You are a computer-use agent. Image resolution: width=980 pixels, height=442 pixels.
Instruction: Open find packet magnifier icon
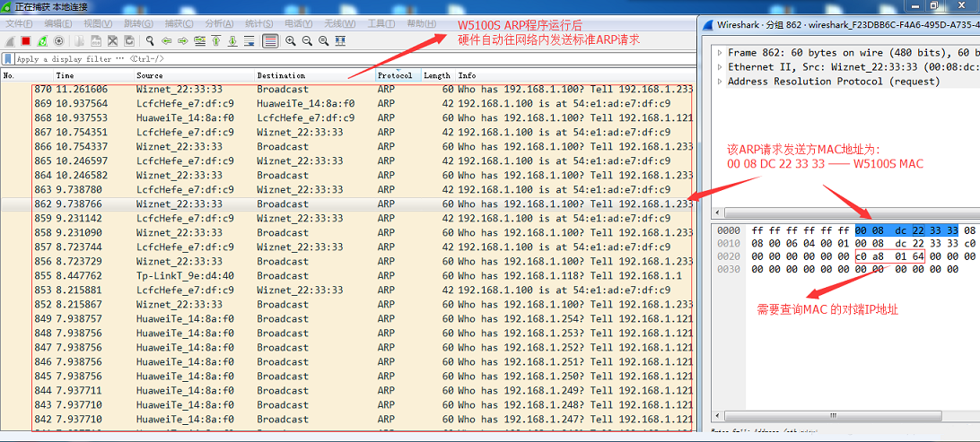[150, 41]
